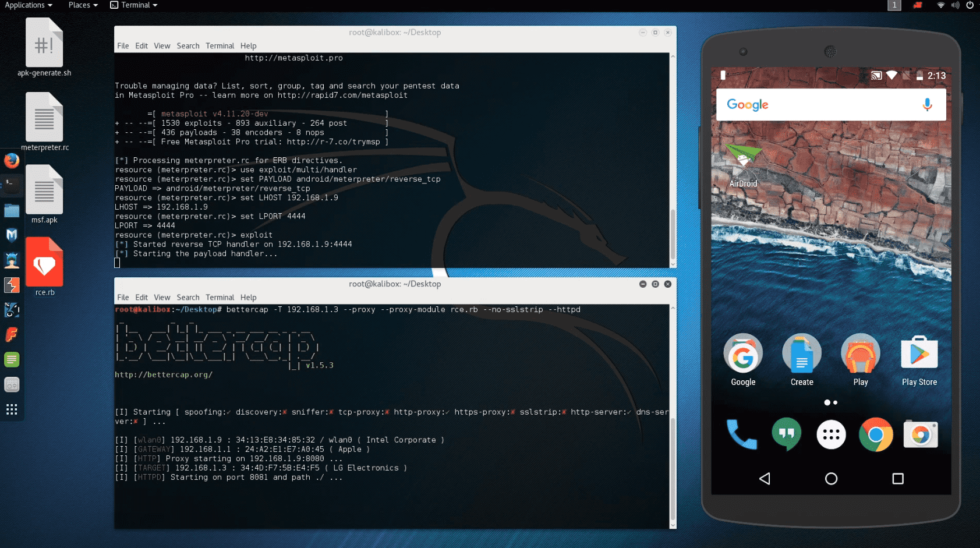This screenshot has width=980, height=548.
Task: Open the power menu icon
Action: coord(970,5)
